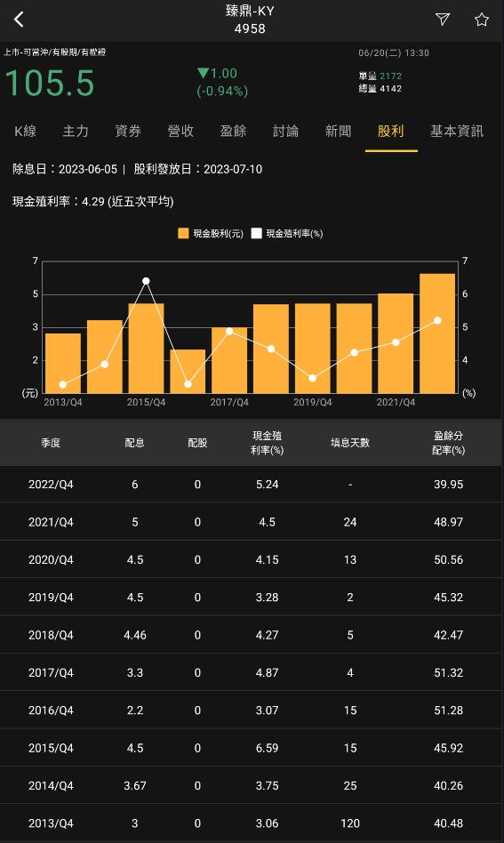Select the bar above 2015/Q4 label

point(146,349)
